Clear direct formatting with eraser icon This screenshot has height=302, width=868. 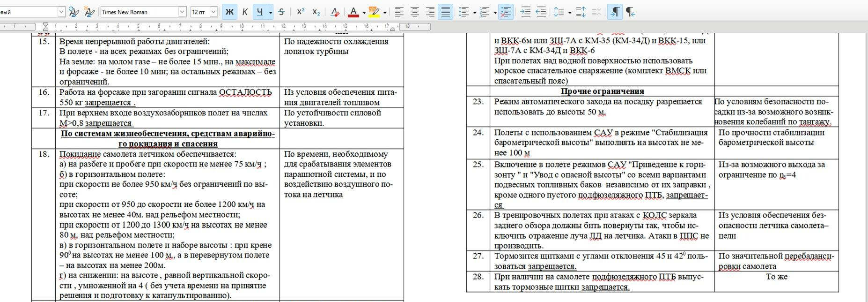point(334,12)
